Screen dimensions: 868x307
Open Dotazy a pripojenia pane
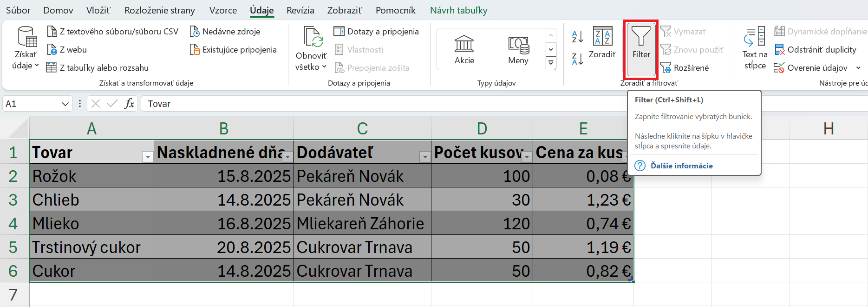[x=377, y=32]
